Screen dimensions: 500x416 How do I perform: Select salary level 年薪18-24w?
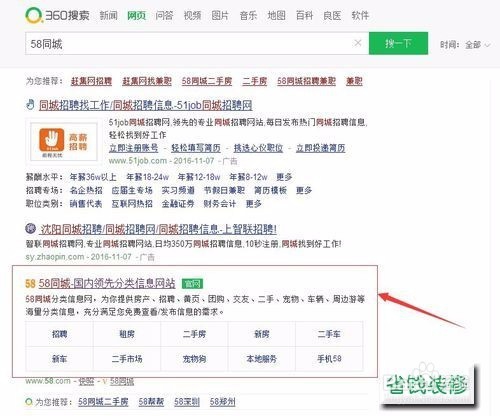point(147,177)
